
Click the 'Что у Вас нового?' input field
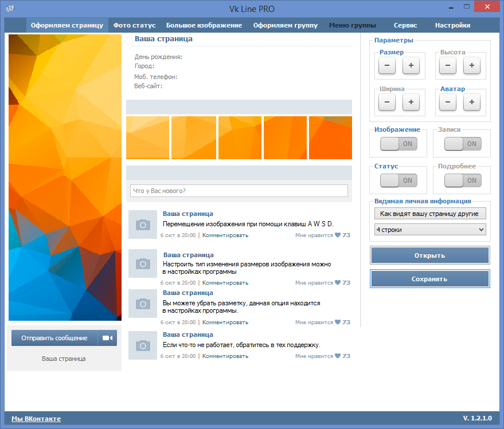click(239, 191)
